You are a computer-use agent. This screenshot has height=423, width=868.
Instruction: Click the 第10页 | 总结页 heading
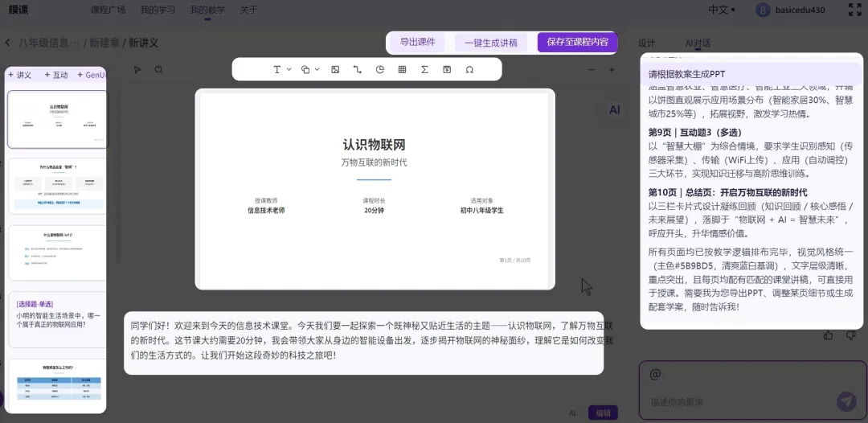pyautogui.click(x=728, y=192)
